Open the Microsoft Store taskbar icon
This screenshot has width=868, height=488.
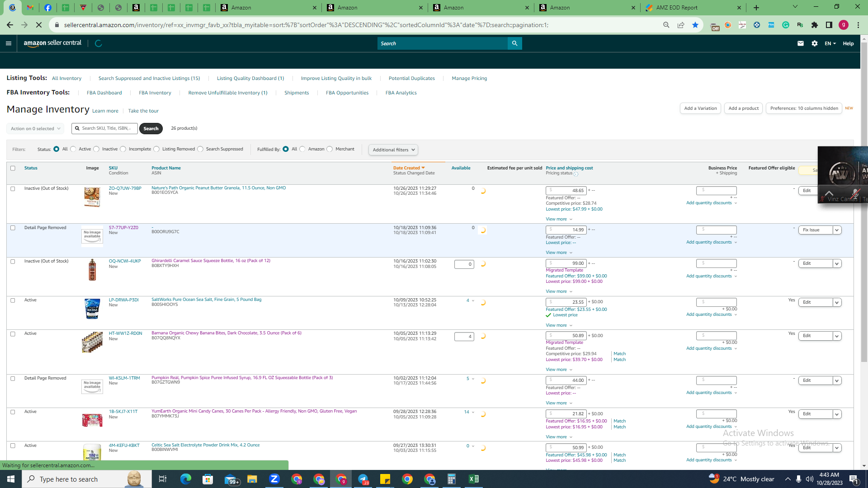(208, 479)
